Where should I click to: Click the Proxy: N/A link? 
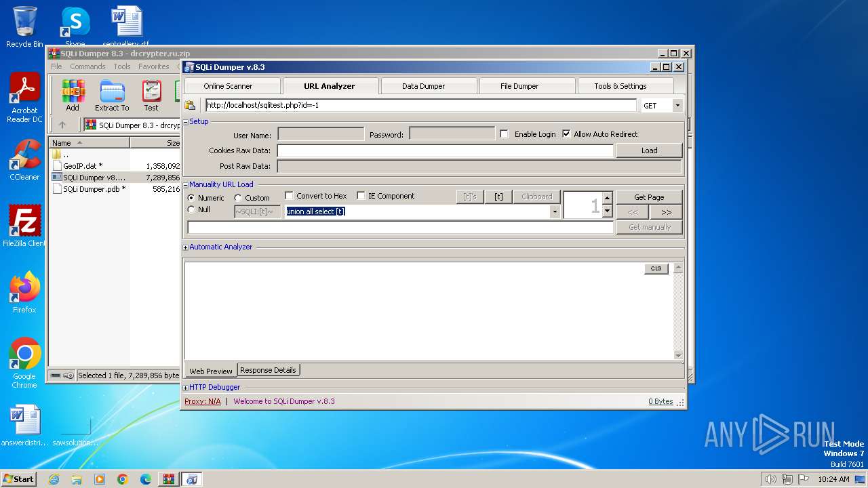[203, 401]
